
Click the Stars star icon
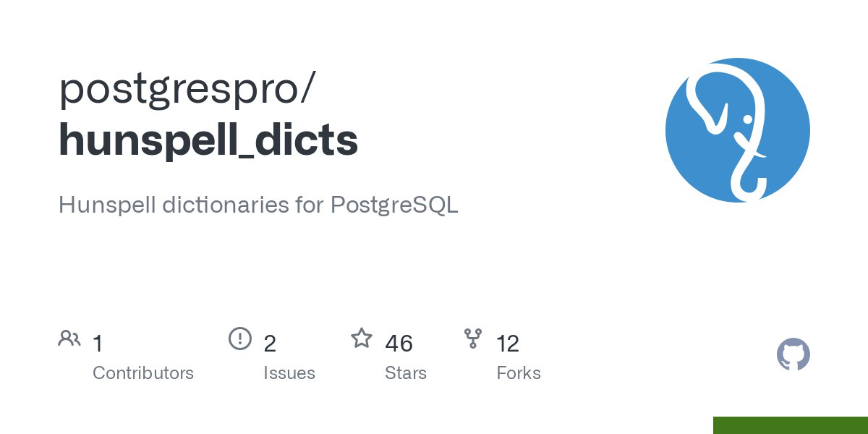[x=362, y=338]
